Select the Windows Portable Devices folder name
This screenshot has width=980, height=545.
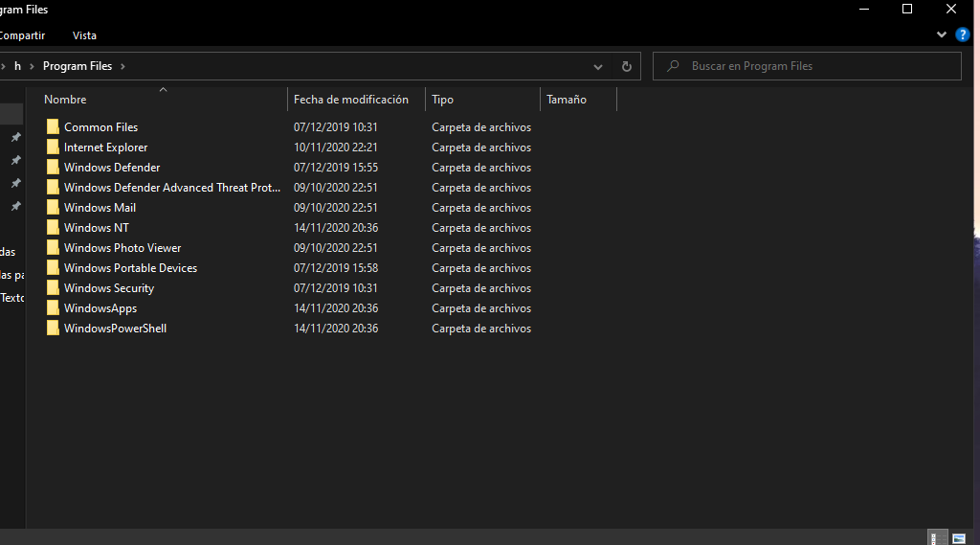130,268
